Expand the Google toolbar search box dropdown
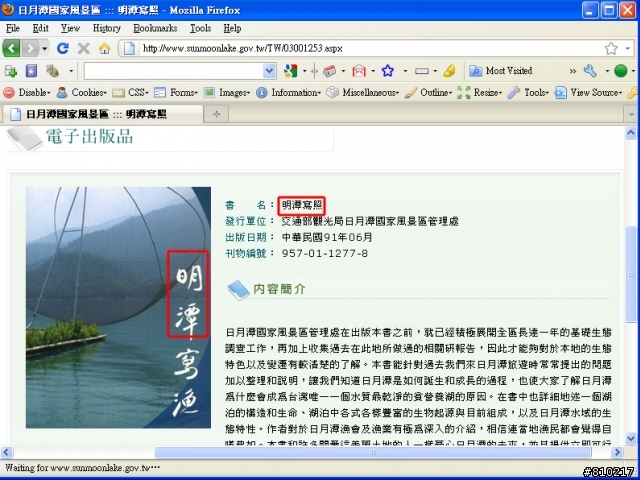This screenshot has height=480, width=640. click(269, 71)
